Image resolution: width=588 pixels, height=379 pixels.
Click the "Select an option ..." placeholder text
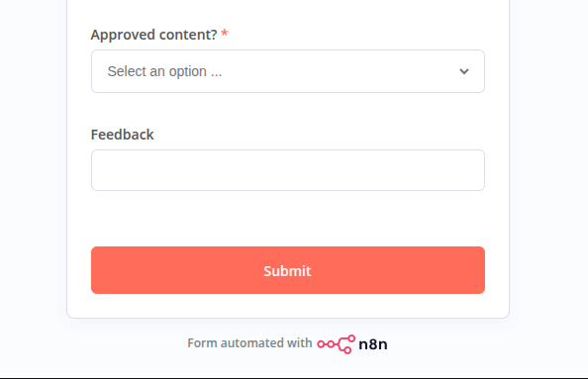tap(164, 71)
